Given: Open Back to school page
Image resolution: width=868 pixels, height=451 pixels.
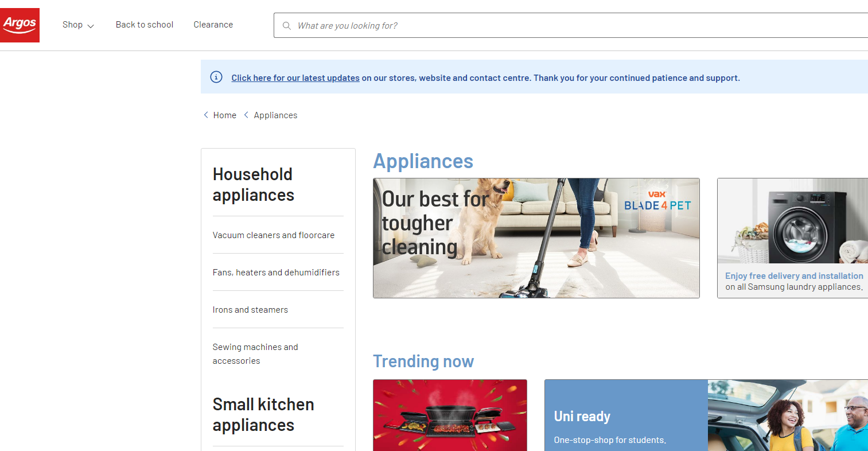Looking at the screenshot, I should point(145,25).
